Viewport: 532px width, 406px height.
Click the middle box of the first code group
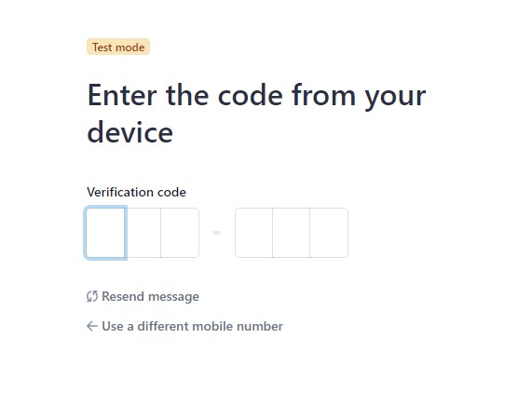click(143, 233)
